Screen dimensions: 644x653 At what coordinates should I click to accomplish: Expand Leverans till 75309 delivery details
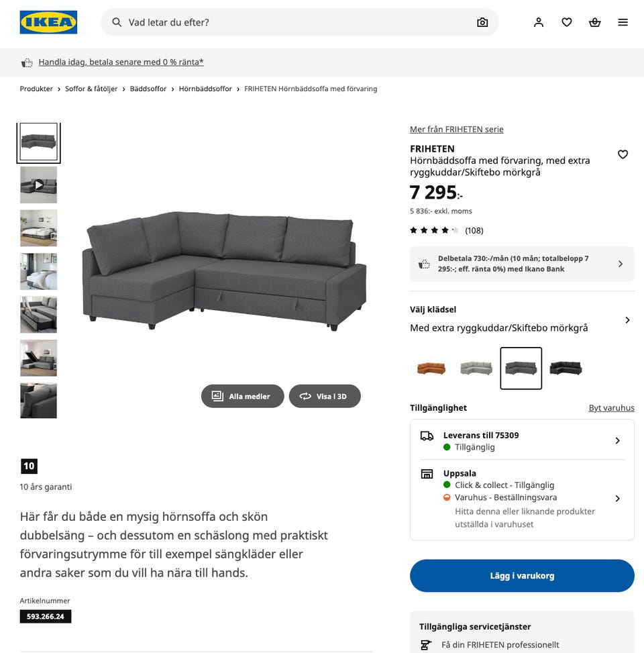pos(522,441)
